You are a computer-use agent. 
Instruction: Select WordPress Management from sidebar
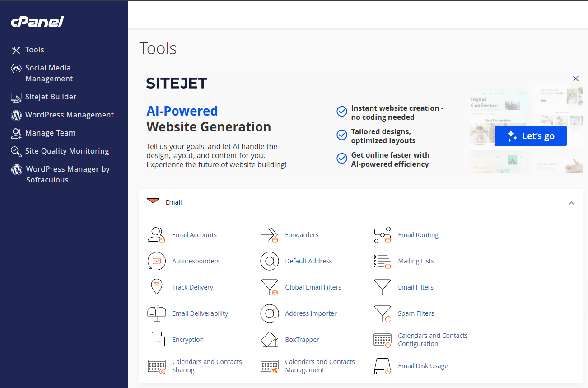point(70,115)
